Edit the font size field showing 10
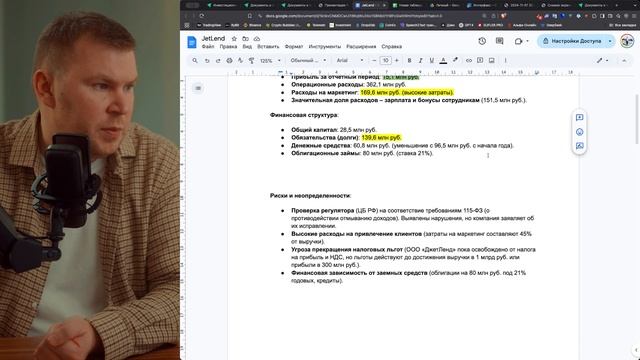This screenshot has height=360, width=640. [385, 60]
